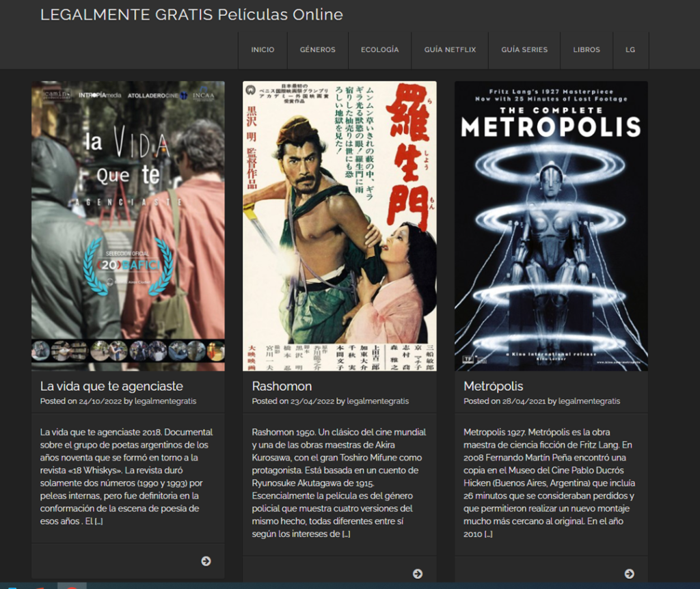Open the Guía Netflix menu item
Image resolution: width=700 pixels, height=589 pixels.
(450, 50)
